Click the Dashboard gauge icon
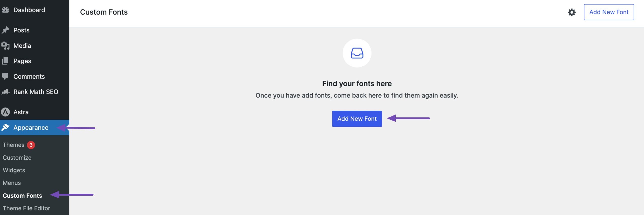The height and width of the screenshot is (215, 644). click(x=5, y=10)
